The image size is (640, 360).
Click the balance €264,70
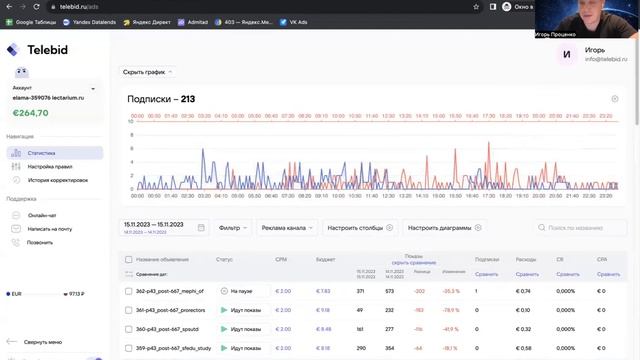coord(31,113)
